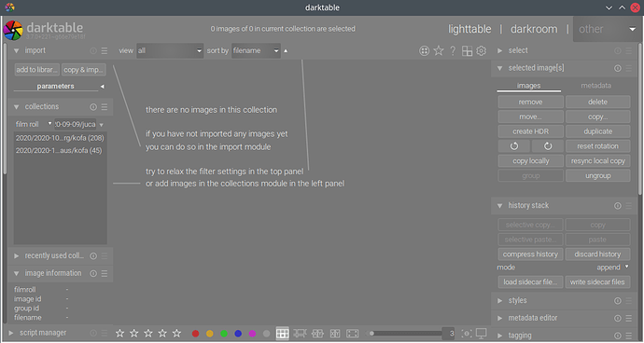The width and height of the screenshot is (644, 343).
Task: Open presets menu of image information module
Action: (x=105, y=273)
